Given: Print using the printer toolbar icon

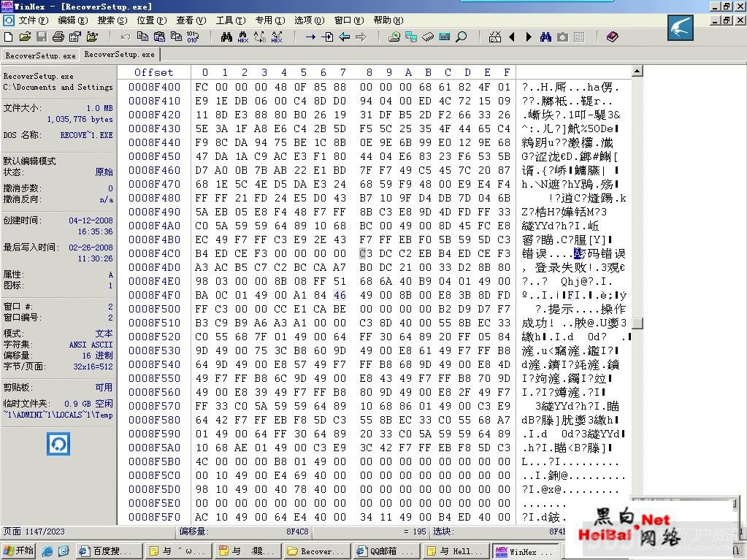Looking at the screenshot, I should 58,37.
